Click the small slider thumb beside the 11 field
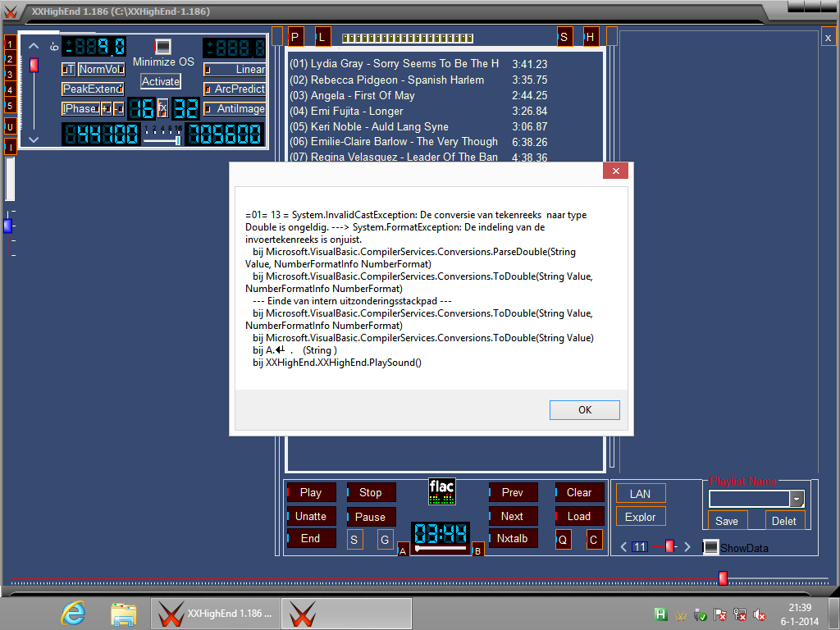 (x=669, y=546)
